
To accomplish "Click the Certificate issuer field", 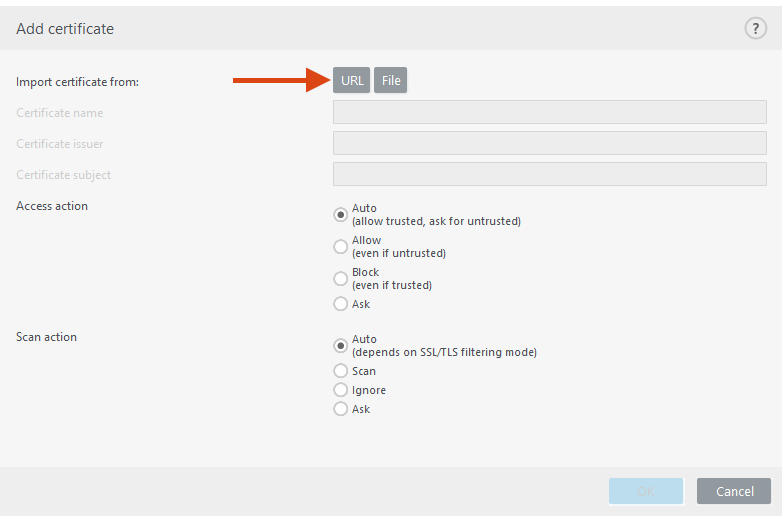I will 549,144.
